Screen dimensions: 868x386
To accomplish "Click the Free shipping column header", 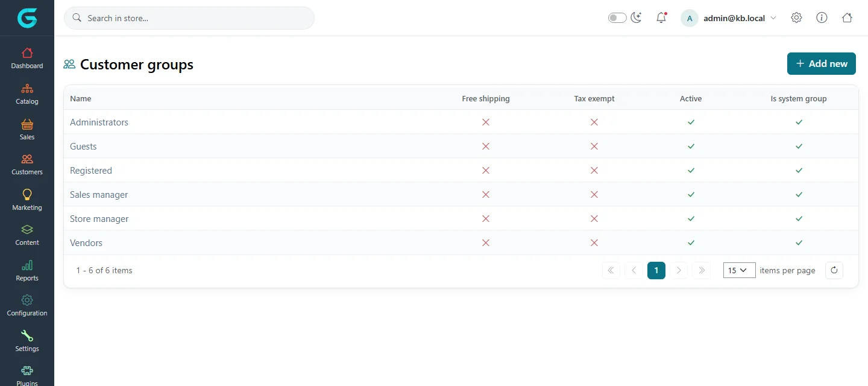I will (486, 98).
